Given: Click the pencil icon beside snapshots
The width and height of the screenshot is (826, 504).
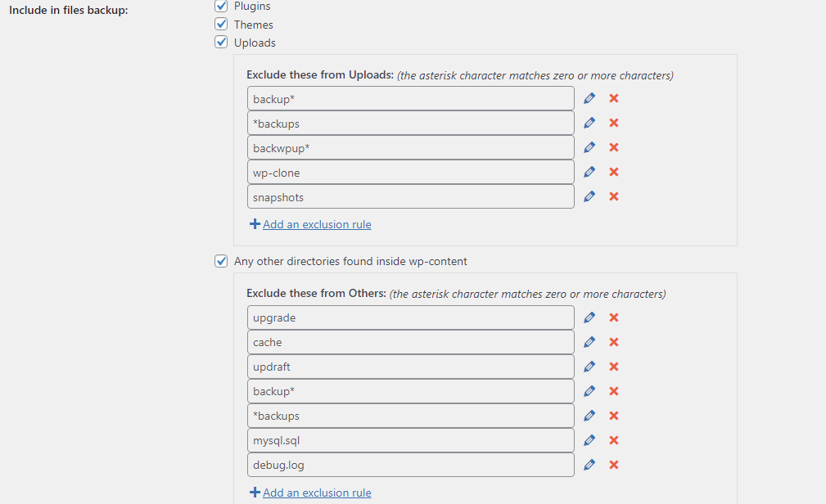Looking at the screenshot, I should [x=589, y=196].
